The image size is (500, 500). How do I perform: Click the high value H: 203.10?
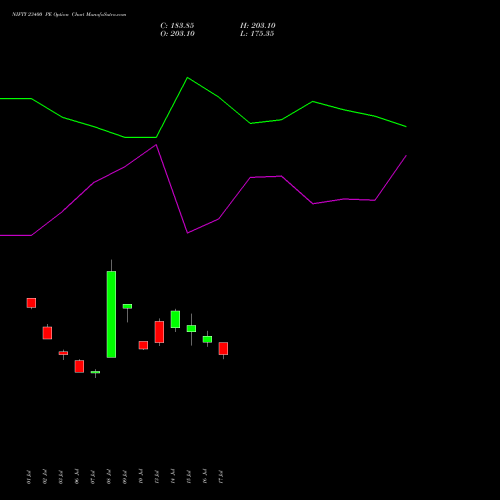coord(258,26)
